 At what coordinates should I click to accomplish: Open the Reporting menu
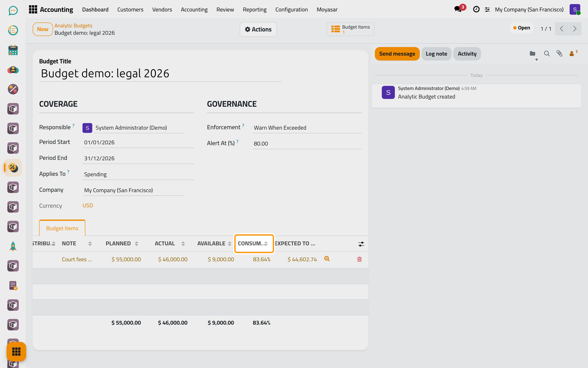coord(254,10)
